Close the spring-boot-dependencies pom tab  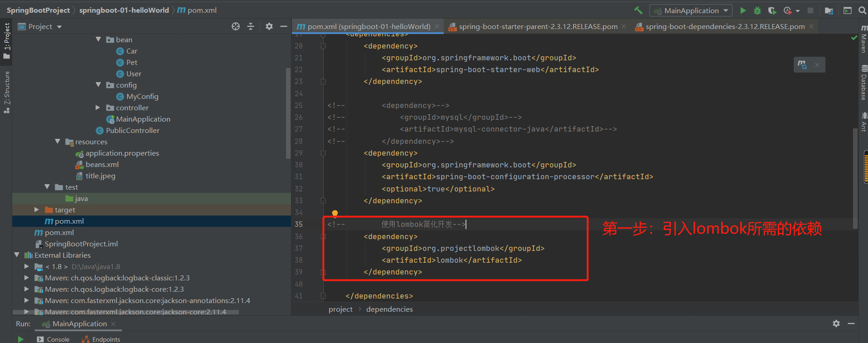point(811,27)
